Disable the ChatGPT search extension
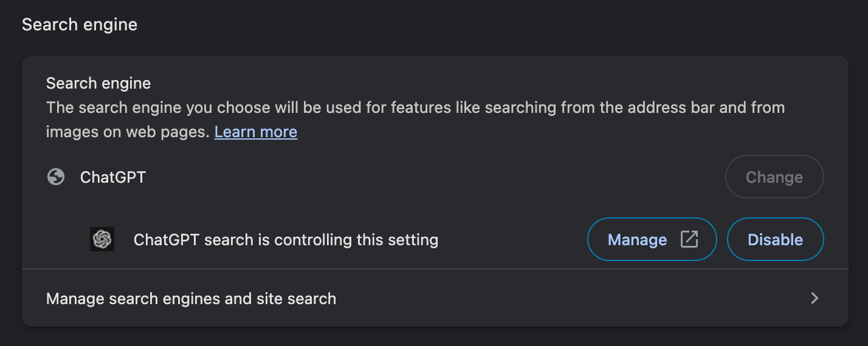The image size is (868, 346). tap(776, 239)
